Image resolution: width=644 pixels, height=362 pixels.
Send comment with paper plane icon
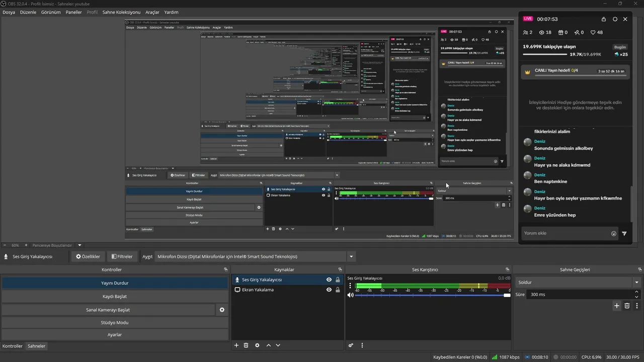[624, 233]
